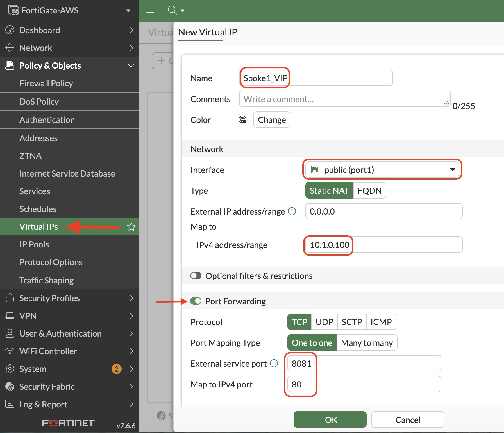Viewport: 504px width, 433px height.
Task: Choose One to one port mapping
Action: [x=312, y=342]
